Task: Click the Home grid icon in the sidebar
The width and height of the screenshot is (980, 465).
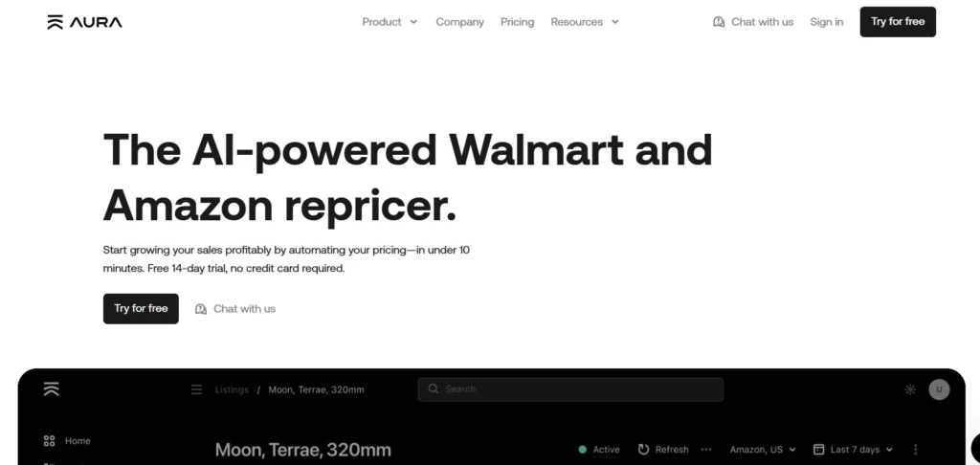Action: coord(50,441)
